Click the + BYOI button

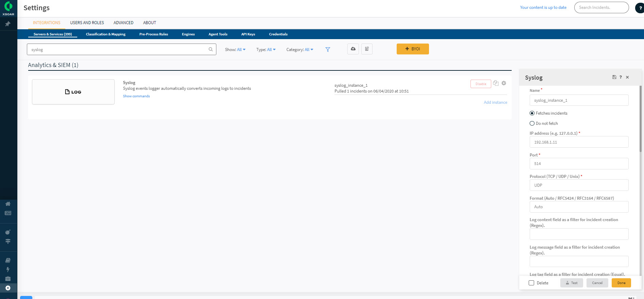point(413,49)
